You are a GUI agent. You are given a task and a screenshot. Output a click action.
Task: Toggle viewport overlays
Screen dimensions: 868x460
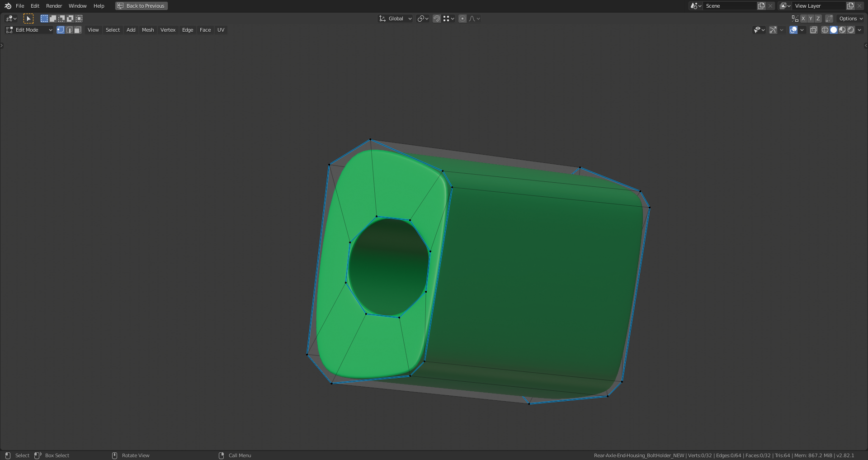tap(793, 30)
